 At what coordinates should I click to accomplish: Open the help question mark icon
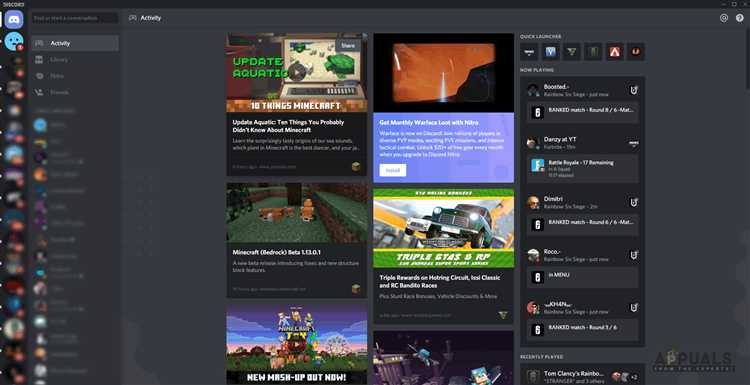point(739,18)
